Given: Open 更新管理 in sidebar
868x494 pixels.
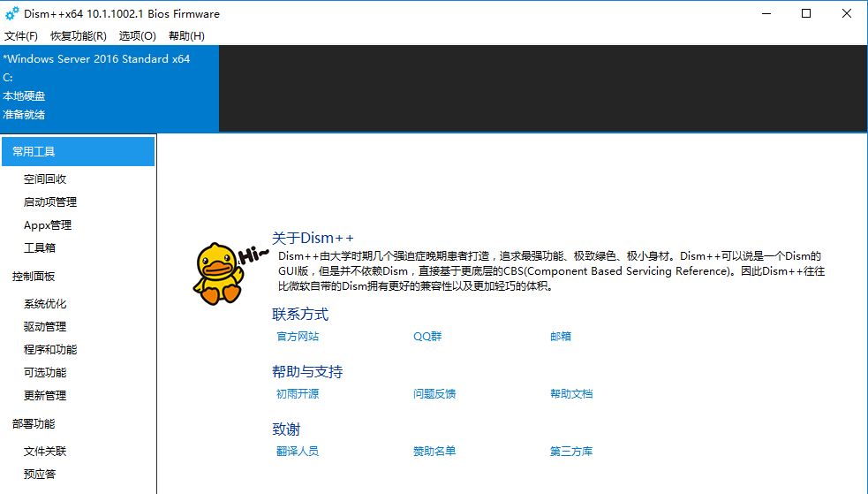Looking at the screenshot, I should 45,396.
